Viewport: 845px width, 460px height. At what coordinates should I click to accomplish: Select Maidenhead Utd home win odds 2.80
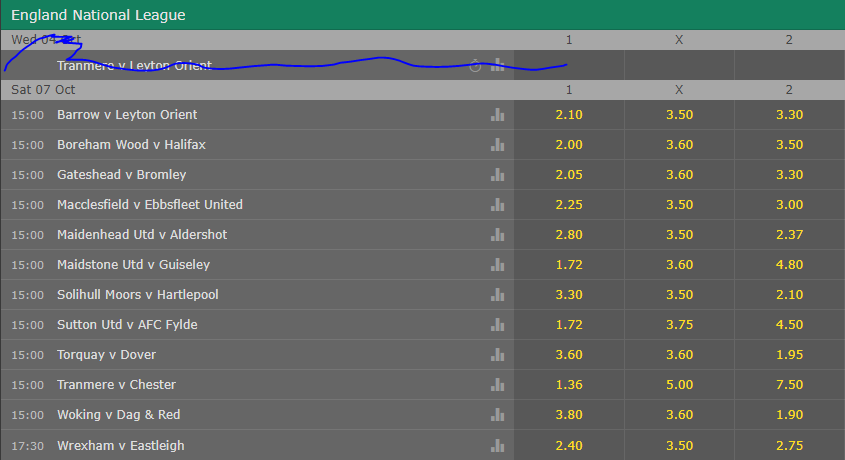click(x=569, y=235)
